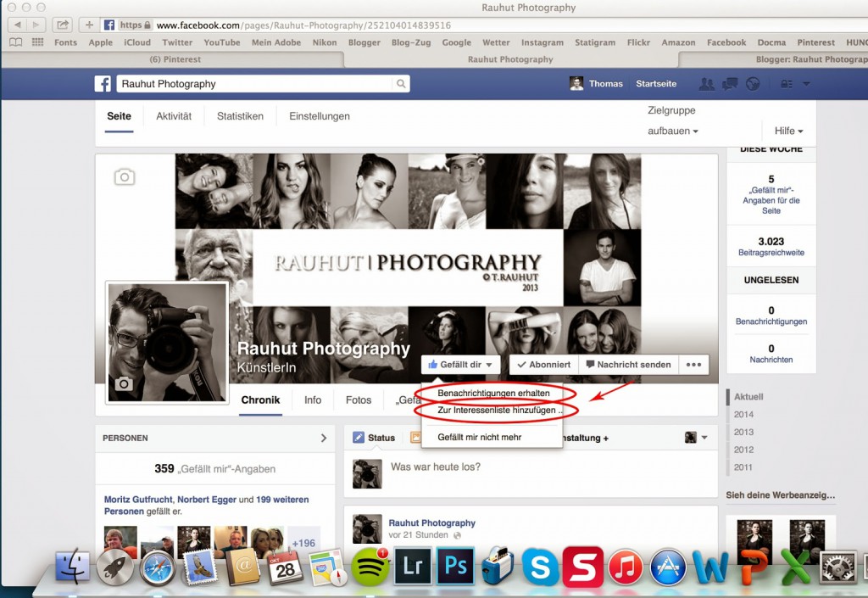The width and height of the screenshot is (868, 598).
Task: Open the post identity selector dropdown
Action: 696,438
